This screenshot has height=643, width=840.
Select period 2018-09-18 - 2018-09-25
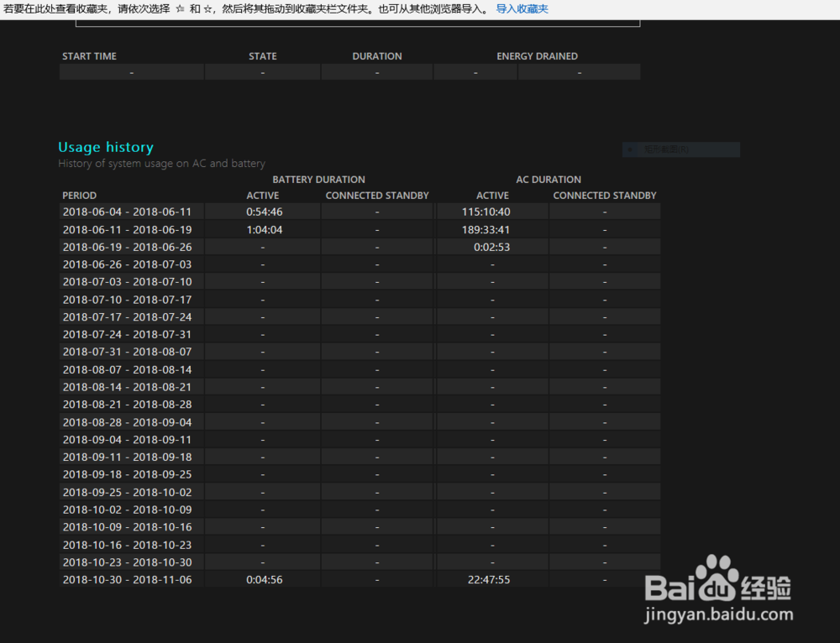127,474
